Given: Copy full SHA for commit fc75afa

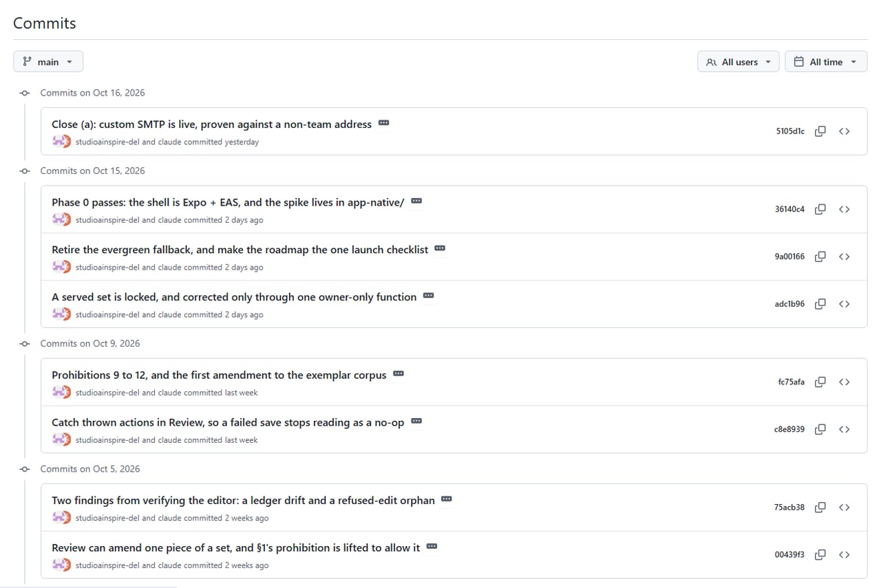Looking at the screenshot, I should pos(820,382).
